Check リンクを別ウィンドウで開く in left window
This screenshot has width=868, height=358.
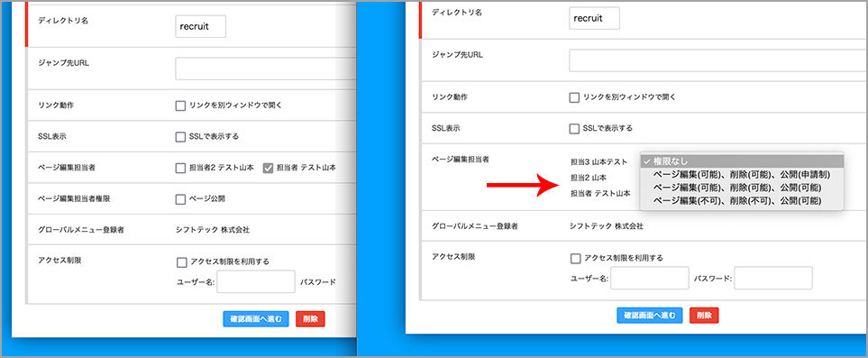[180, 106]
